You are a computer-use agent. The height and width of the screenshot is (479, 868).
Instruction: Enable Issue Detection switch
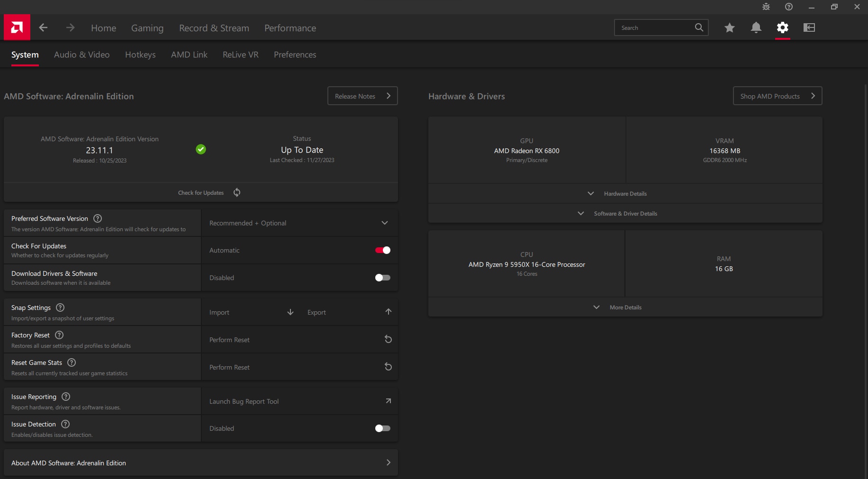pos(383,428)
